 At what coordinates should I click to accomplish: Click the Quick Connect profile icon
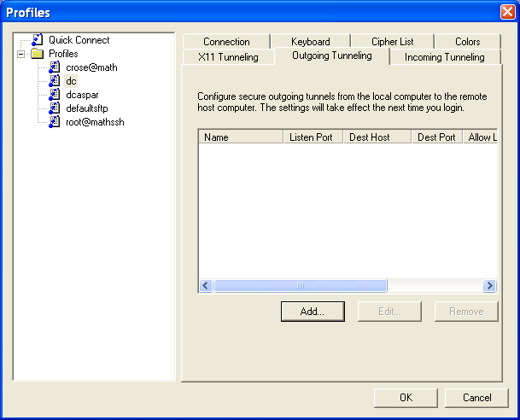[x=37, y=40]
